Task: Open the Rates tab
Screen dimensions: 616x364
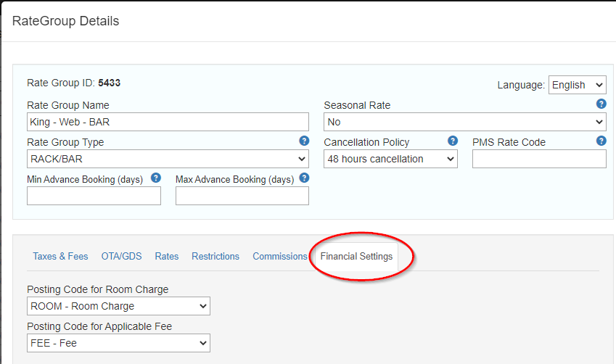Action: 167,257
